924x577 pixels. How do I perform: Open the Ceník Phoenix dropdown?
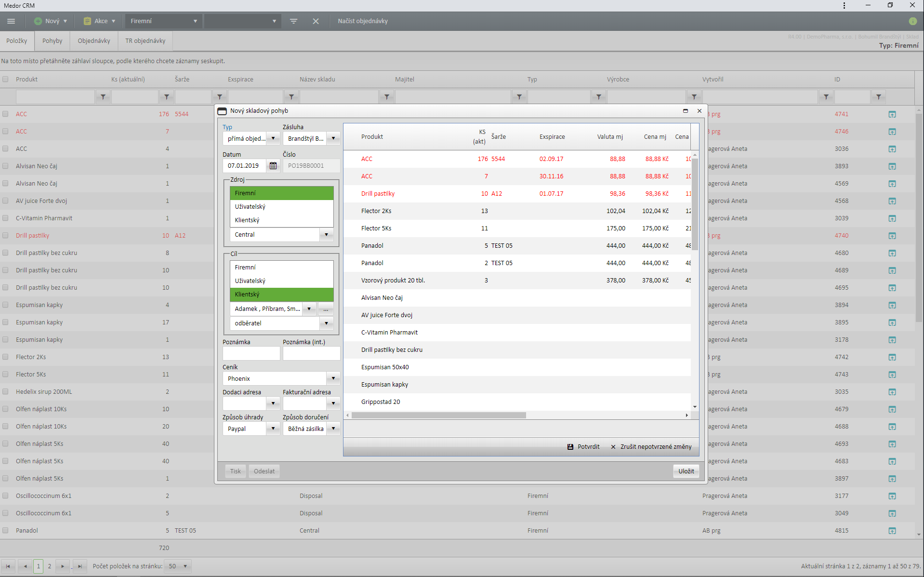pyautogui.click(x=333, y=379)
